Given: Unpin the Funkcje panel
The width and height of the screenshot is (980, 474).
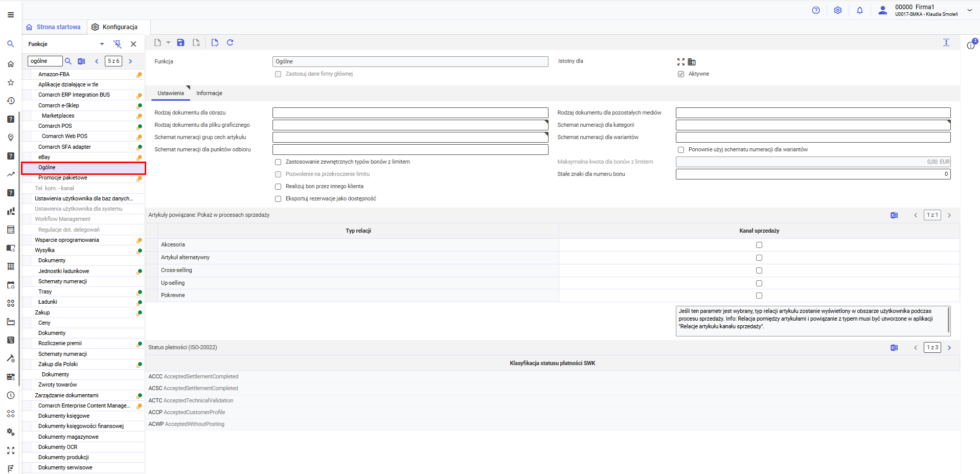Looking at the screenshot, I should pyautogui.click(x=118, y=44).
